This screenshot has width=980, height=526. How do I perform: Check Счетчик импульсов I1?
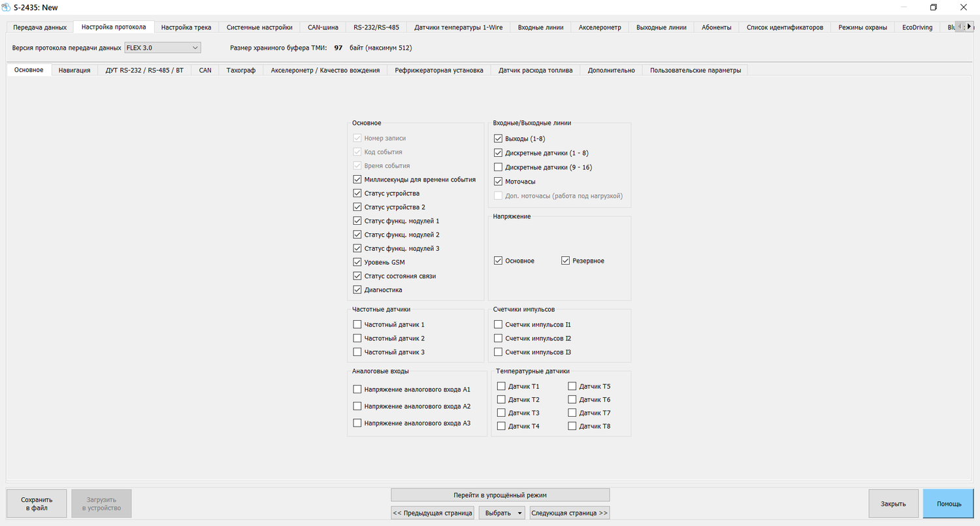pos(498,324)
